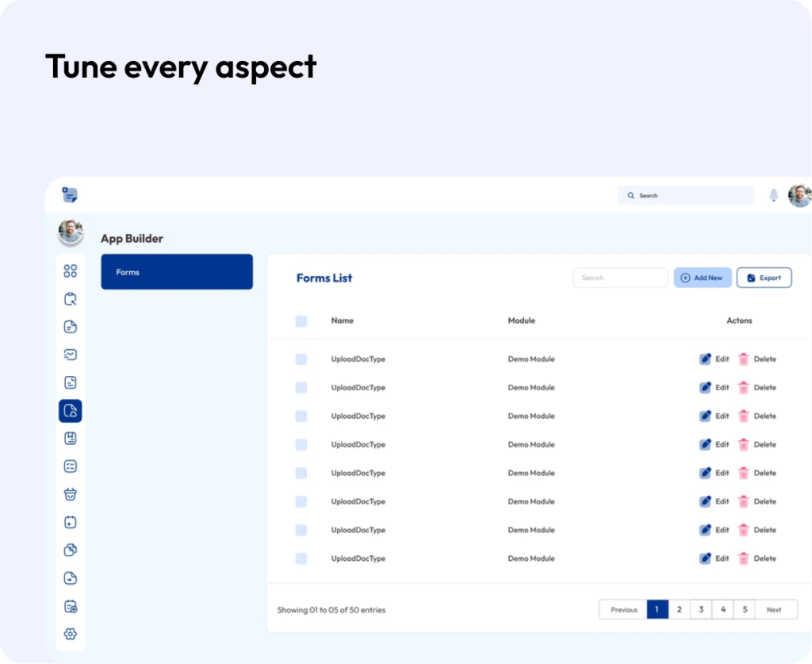Tick the last row's checkbox

[x=301, y=558]
